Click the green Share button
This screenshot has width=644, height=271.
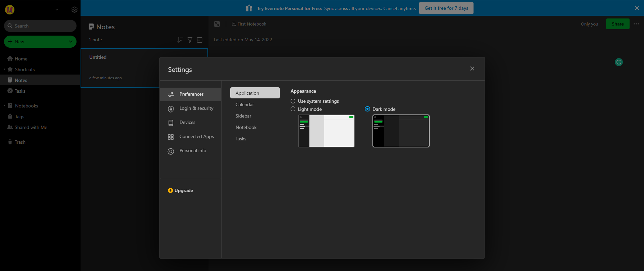point(617,24)
